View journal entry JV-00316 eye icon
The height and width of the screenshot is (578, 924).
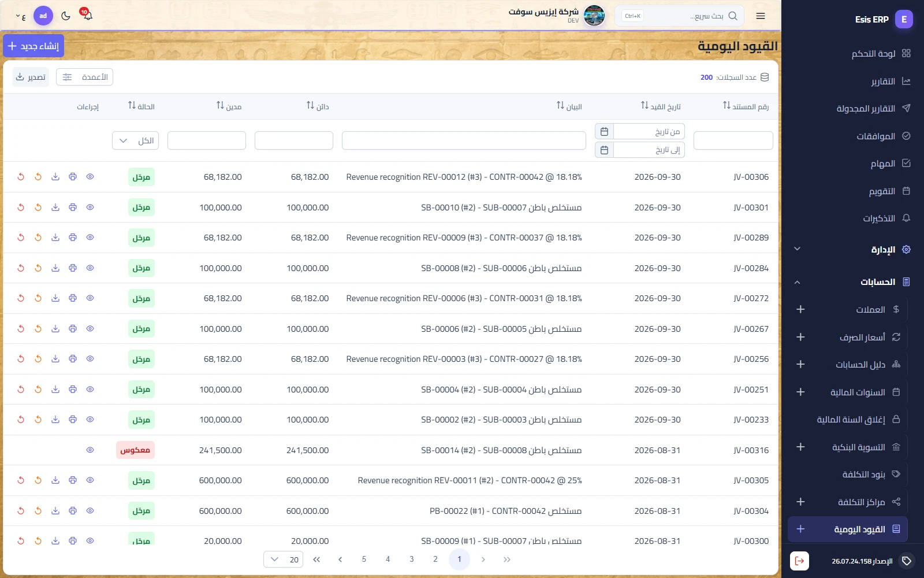click(x=90, y=450)
